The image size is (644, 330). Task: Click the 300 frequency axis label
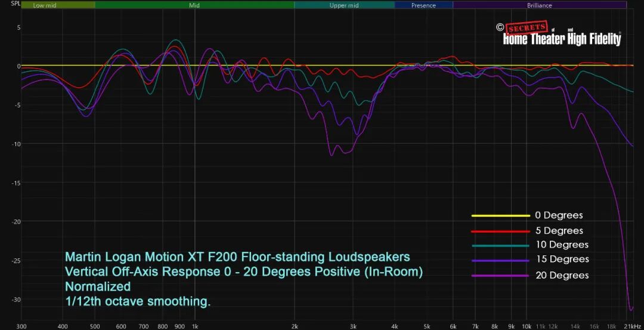pos(20,326)
